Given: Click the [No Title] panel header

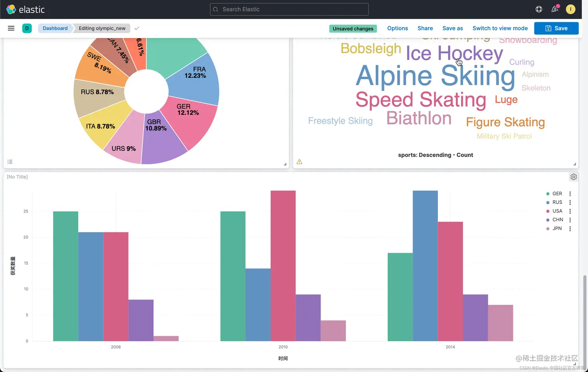Looking at the screenshot, I should click(x=17, y=177).
